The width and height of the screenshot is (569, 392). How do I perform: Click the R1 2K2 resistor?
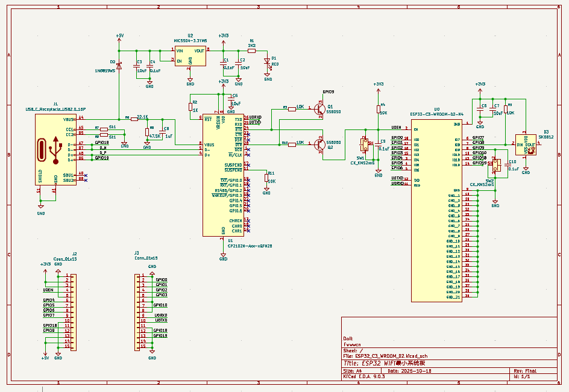tap(251, 51)
